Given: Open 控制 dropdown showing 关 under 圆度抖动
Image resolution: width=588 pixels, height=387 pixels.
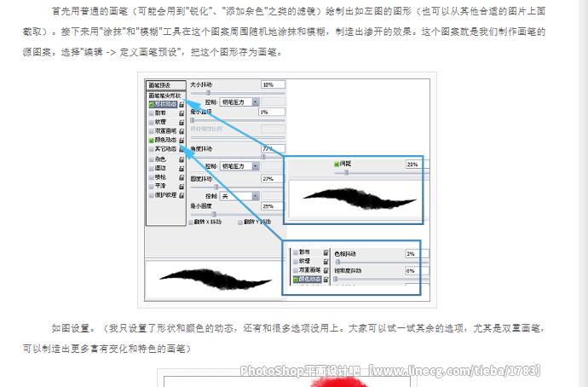Looking at the screenshot, I should point(239,196).
